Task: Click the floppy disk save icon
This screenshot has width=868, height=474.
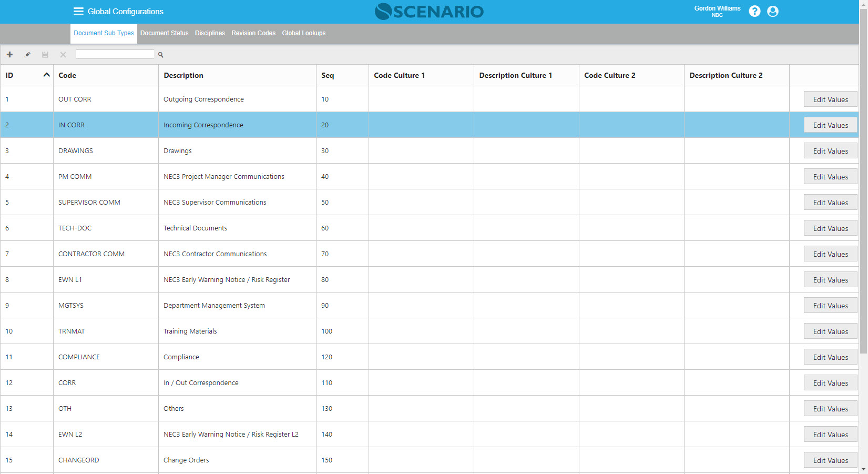Action: click(x=45, y=55)
